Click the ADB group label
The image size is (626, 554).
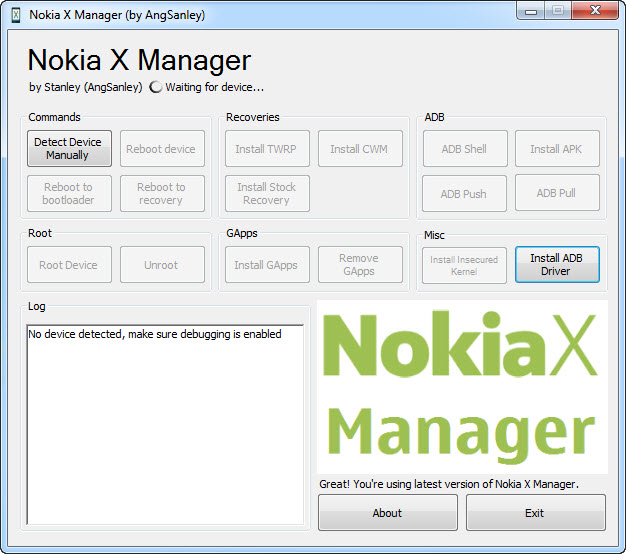point(434,117)
